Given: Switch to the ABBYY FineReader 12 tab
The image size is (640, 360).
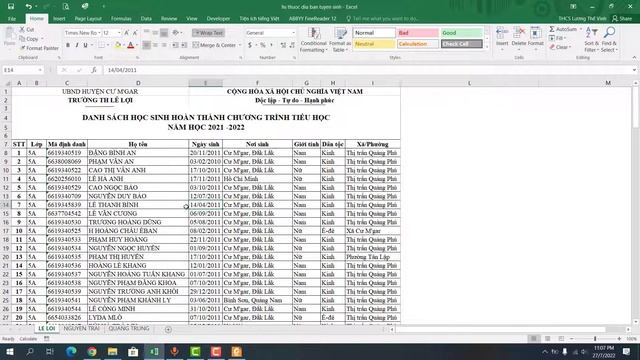Looking at the screenshot, I should (313, 19).
